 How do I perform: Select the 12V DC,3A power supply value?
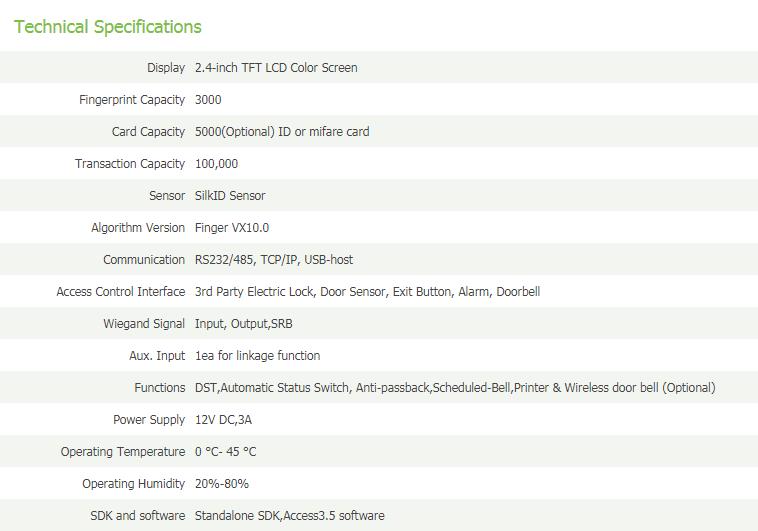223,419
